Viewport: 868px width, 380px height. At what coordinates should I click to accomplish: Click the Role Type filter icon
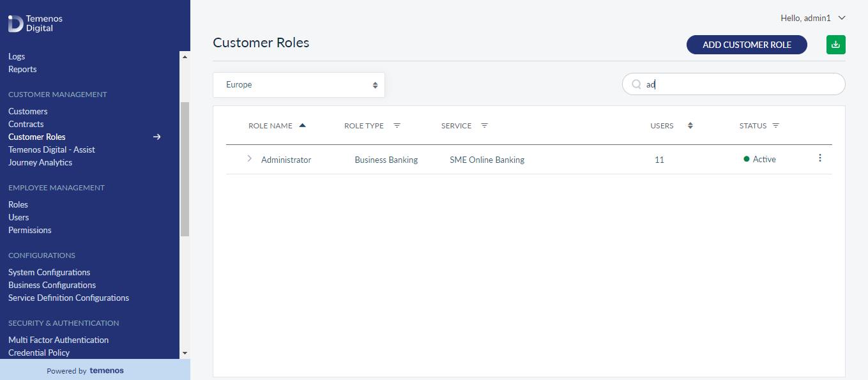[397, 126]
